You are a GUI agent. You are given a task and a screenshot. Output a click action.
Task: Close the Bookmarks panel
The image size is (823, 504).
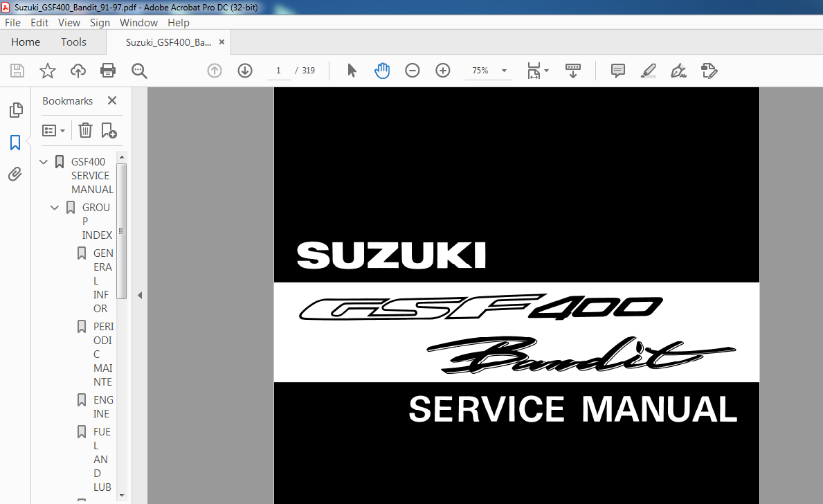click(112, 100)
